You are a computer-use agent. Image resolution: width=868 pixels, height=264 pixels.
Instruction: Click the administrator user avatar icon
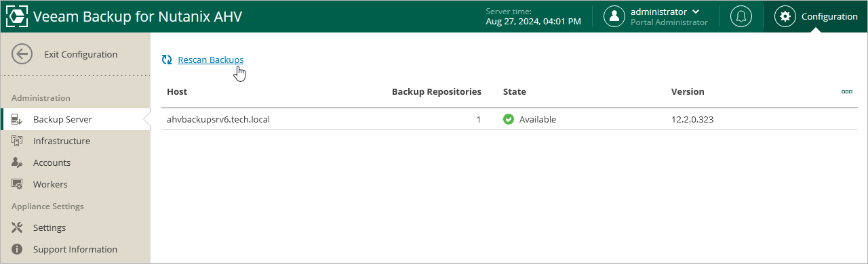(x=614, y=16)
